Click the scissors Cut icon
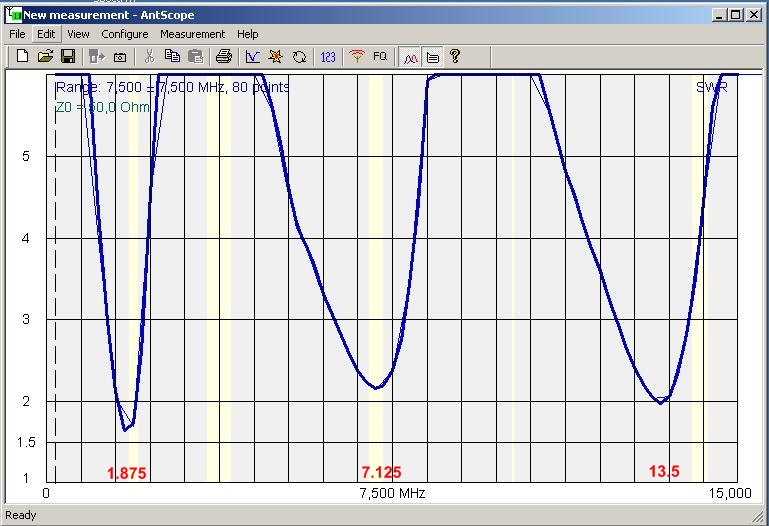Image resolution: width=769 pixels, height=526 pixels. click(150, 56)
